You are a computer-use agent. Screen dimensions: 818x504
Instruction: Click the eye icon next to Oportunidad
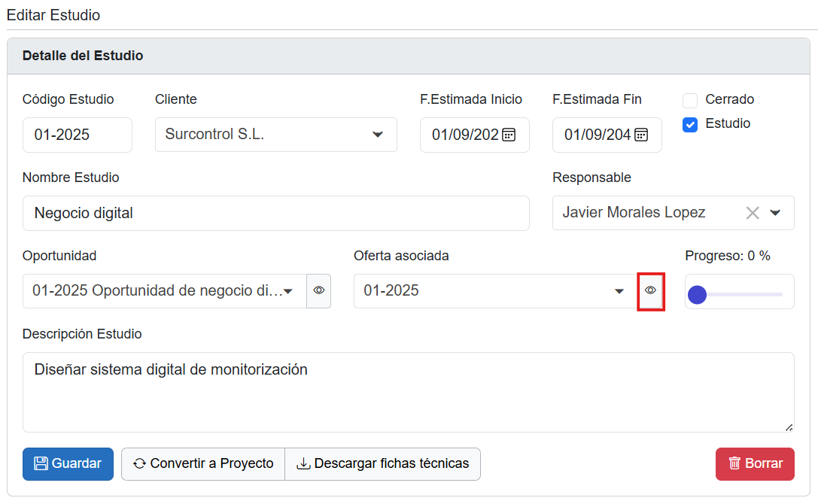pyautogui.click(x=319, y=290)
